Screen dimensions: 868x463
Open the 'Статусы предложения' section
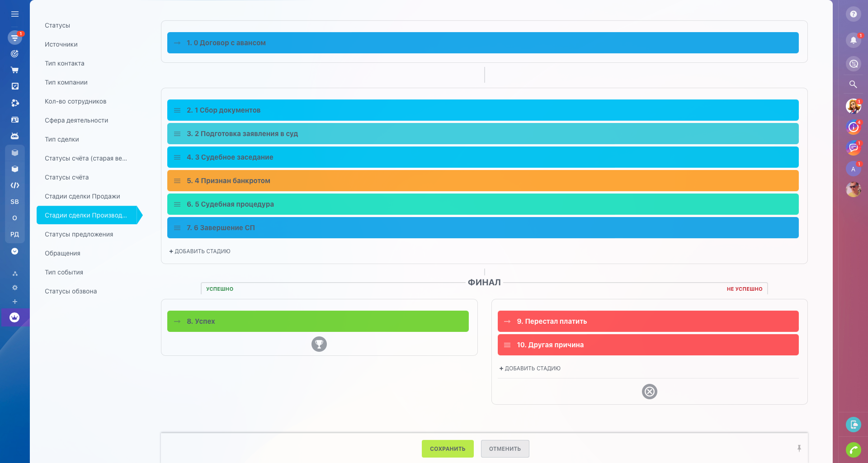pyautogui.click(x=79, y=234)
